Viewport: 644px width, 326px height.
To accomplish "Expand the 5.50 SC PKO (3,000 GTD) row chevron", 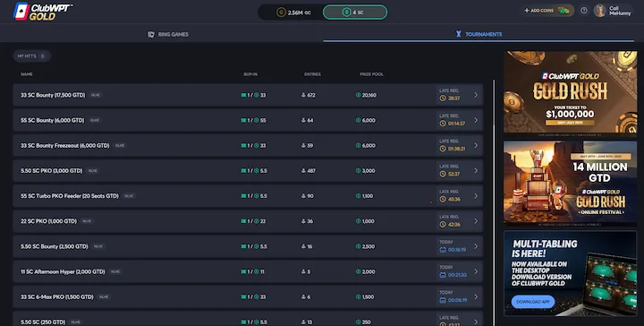I will pos(476,170).
